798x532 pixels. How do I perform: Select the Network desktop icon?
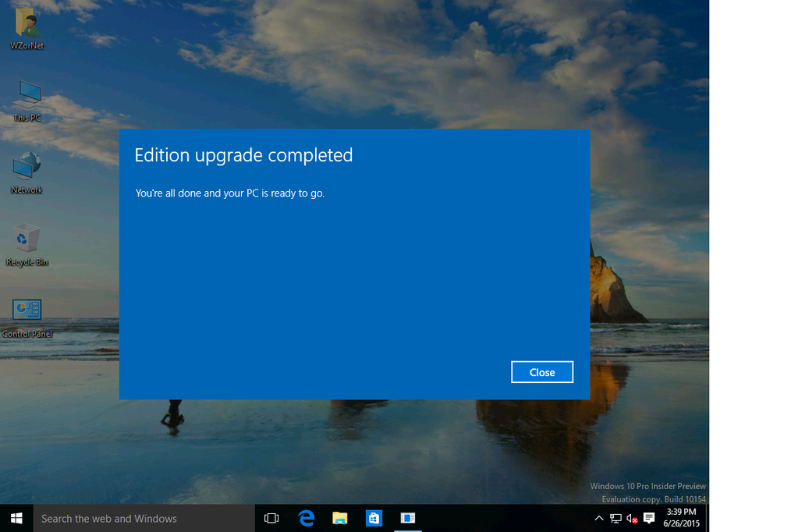click(x=27, y=173)
